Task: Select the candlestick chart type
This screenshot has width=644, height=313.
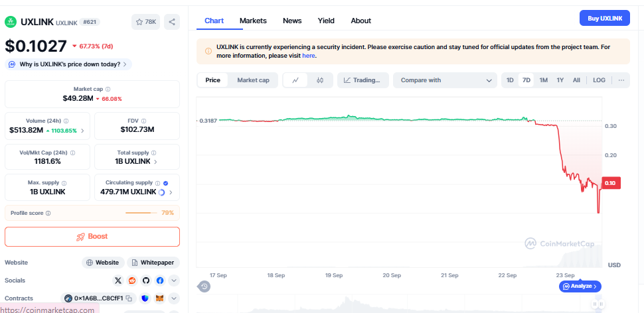Action: [x=320, y=80]
